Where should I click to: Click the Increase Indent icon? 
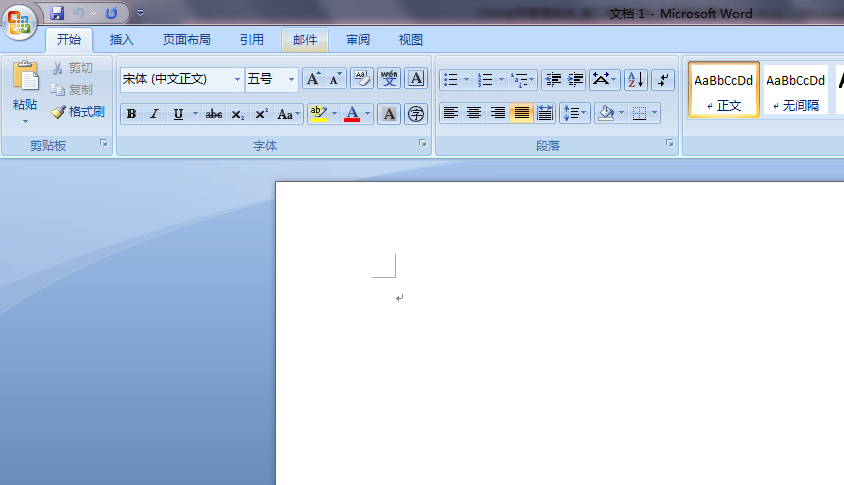[x=575, y=80]
